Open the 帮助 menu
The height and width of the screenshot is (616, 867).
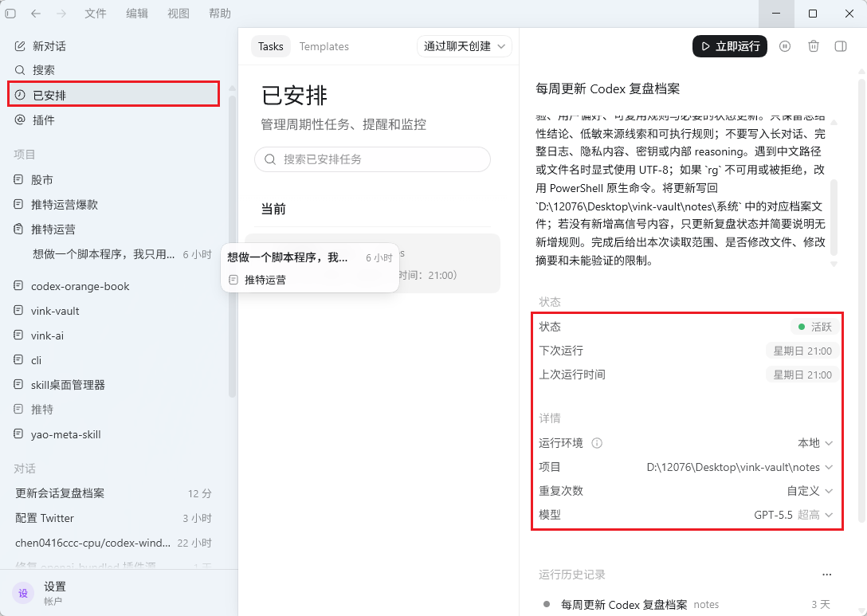219,14
